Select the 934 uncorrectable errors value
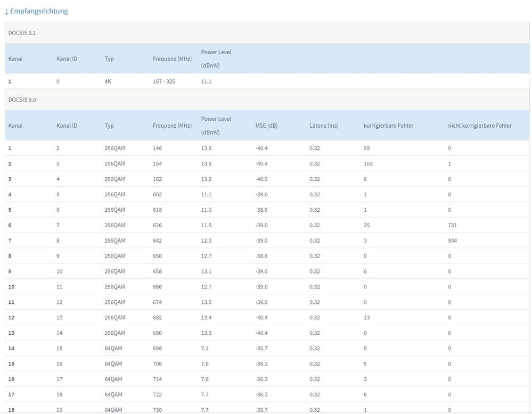The height and width of the screenshot is (414, 532). click(x=453, y=241)
